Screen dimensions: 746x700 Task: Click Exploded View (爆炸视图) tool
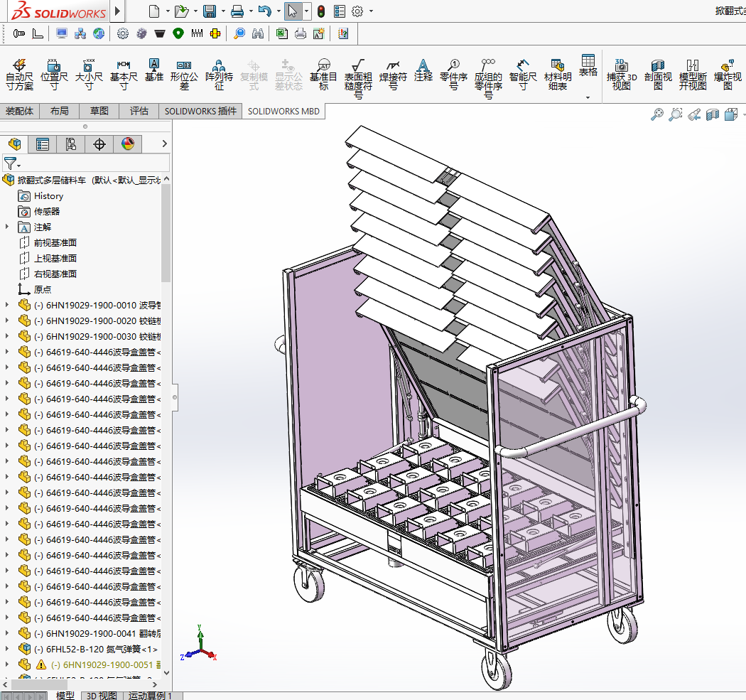click(x=728, y=75)
